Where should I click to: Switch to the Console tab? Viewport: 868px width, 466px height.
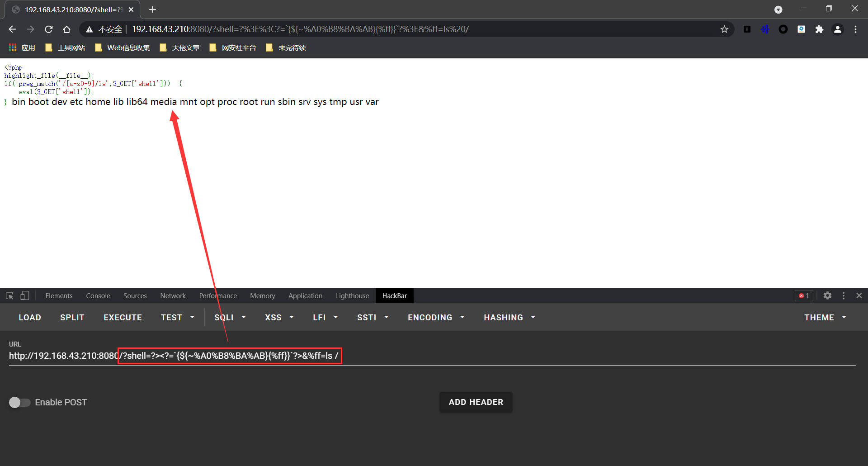tap(98, 296)
